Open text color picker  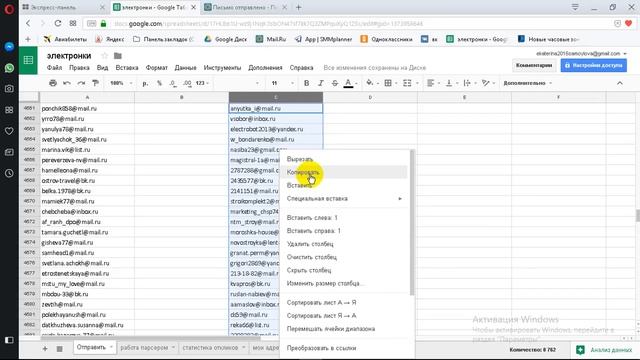(349, 83)
